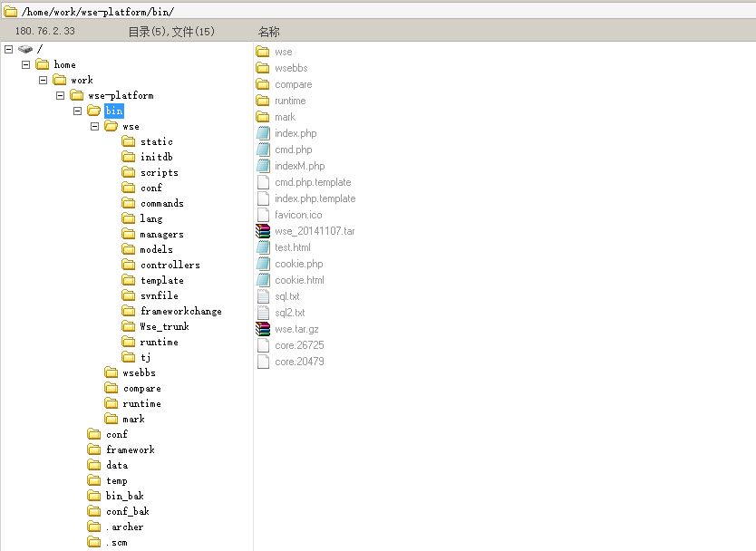Select the commands folder in tree
This screenshot has width=756, height=551.
pos(162,203)
